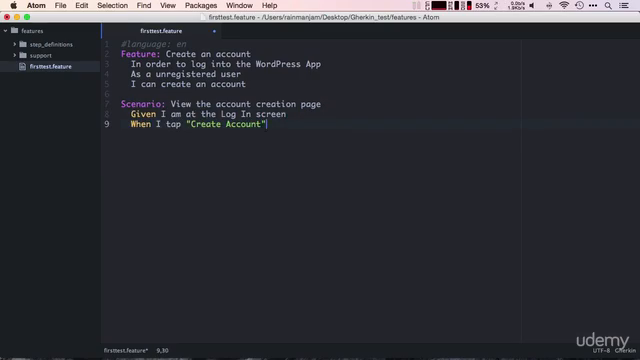Select firsttest.feature in the tree view
This screenshot has height=360, width=640.
50,67
